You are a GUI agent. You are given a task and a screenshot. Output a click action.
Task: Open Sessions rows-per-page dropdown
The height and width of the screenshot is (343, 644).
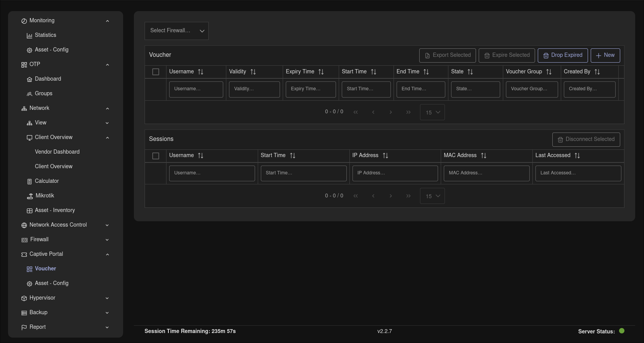432,196
